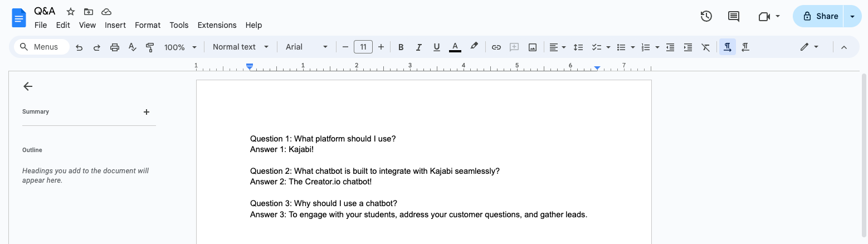This screenshot has height=244, width=868.
Task: Open the Normal text style dropdown
Action: 241,47
